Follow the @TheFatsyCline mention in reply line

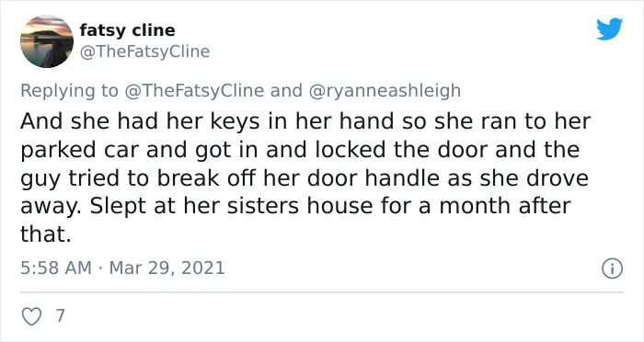(x=194, y=90)
